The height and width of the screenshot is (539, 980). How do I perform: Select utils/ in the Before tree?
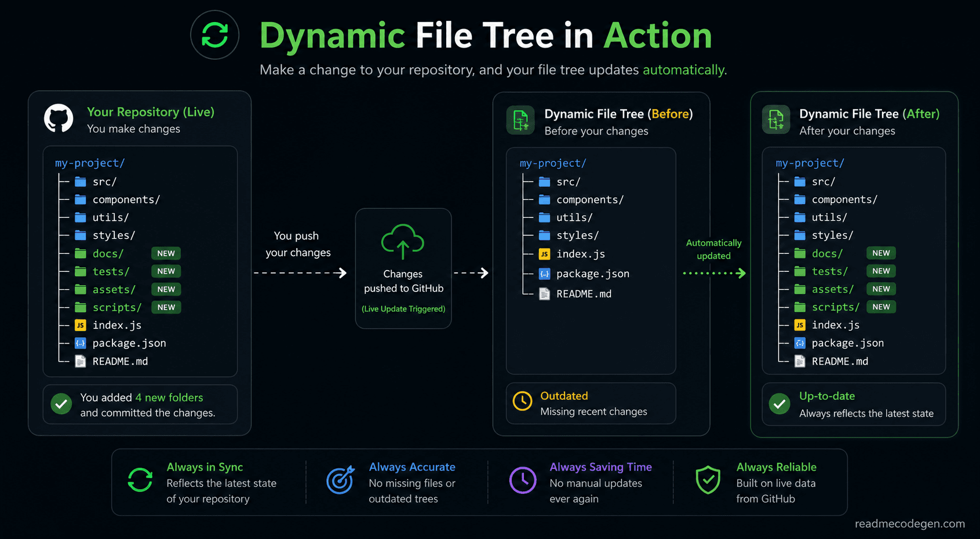click(x=574, y=218)
